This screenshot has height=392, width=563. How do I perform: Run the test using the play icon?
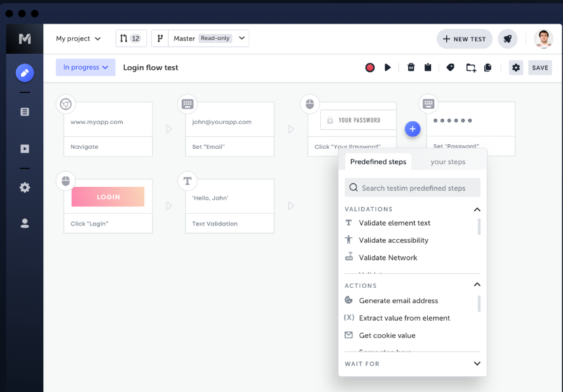(388, 67)
